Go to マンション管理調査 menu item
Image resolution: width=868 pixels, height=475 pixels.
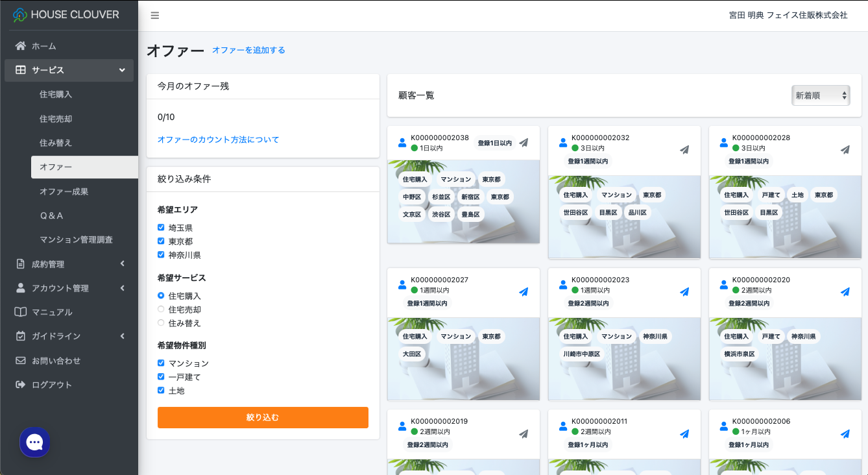tap(76, 239)
